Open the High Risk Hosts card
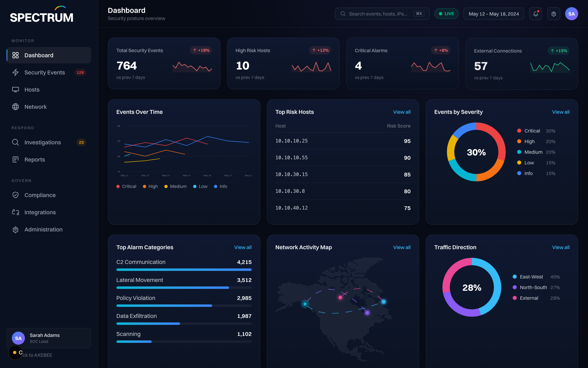Image resolution: width=588 pixels, height=368 pixels. point(283,63)
